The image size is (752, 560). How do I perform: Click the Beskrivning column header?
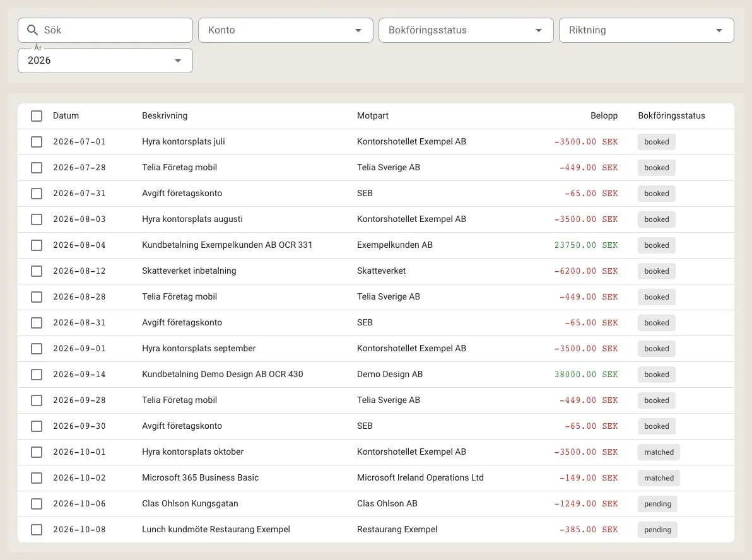click(165, 115)
